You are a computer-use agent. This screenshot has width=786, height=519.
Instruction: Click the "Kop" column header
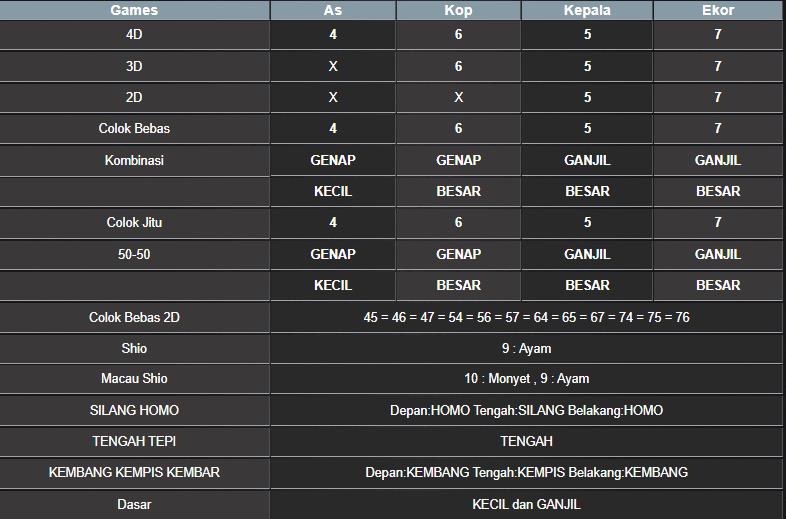(458, 10)
